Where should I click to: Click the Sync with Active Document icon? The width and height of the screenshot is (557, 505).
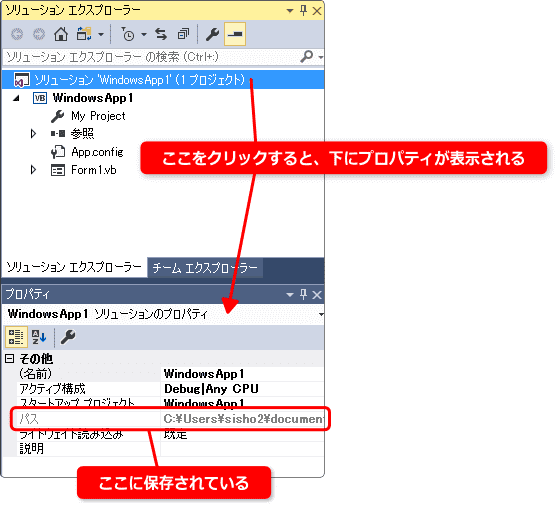click(161, 34)
